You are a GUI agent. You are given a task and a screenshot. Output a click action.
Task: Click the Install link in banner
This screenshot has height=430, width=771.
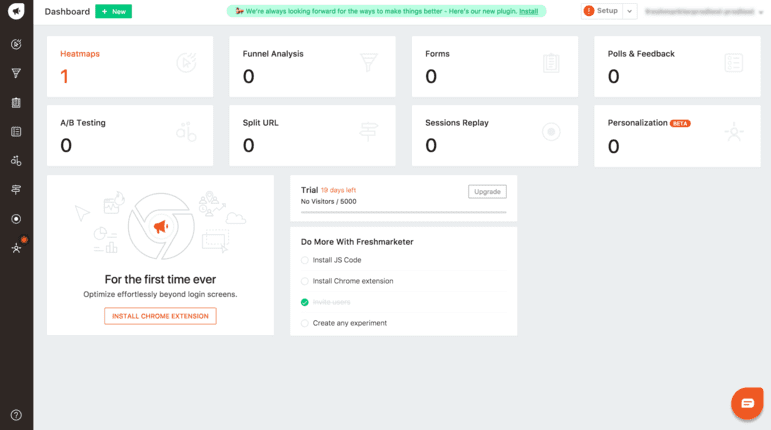pyautogui.click(x=529, y=11)
